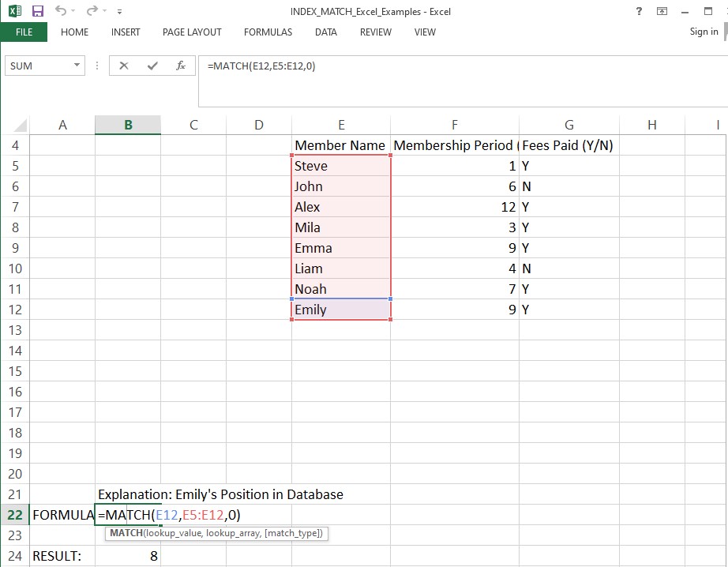Select column E header

tap(340, 125)
